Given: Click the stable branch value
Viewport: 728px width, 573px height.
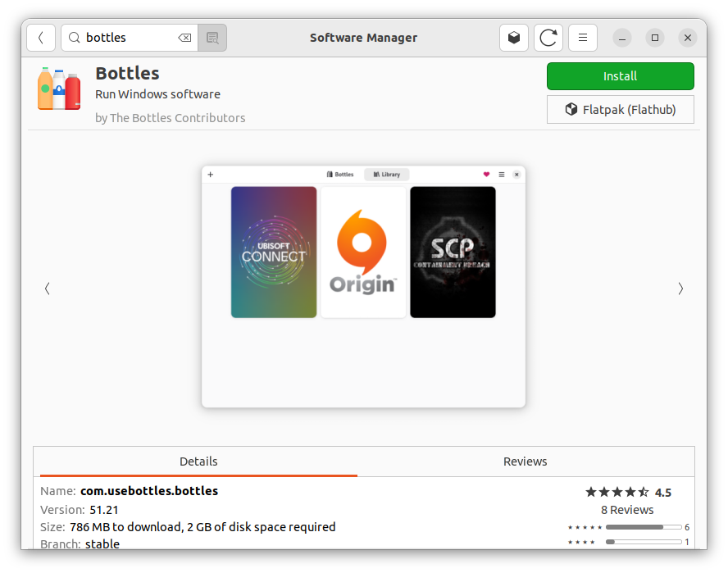Looking at the screenshot, I should coord(102,543).
